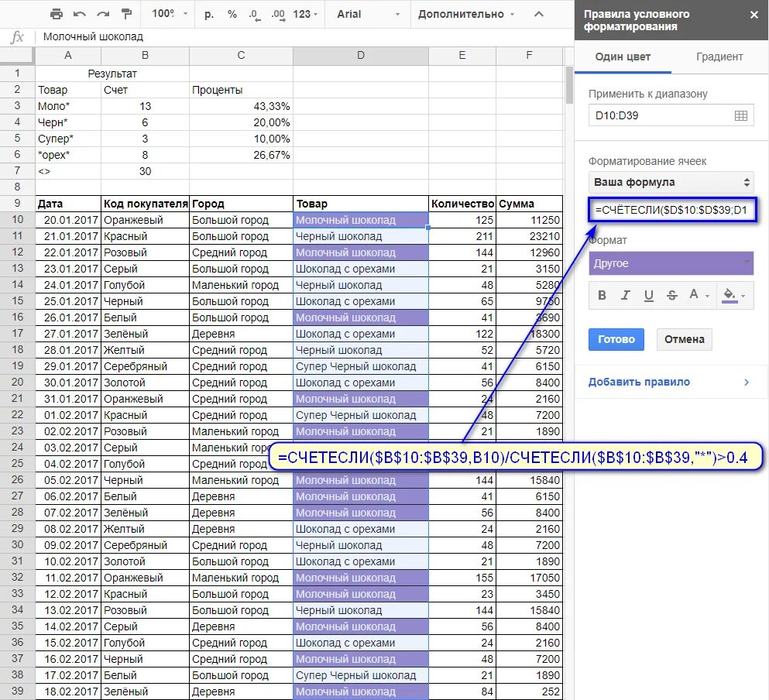Select column D header

click(x=360, y=56)
